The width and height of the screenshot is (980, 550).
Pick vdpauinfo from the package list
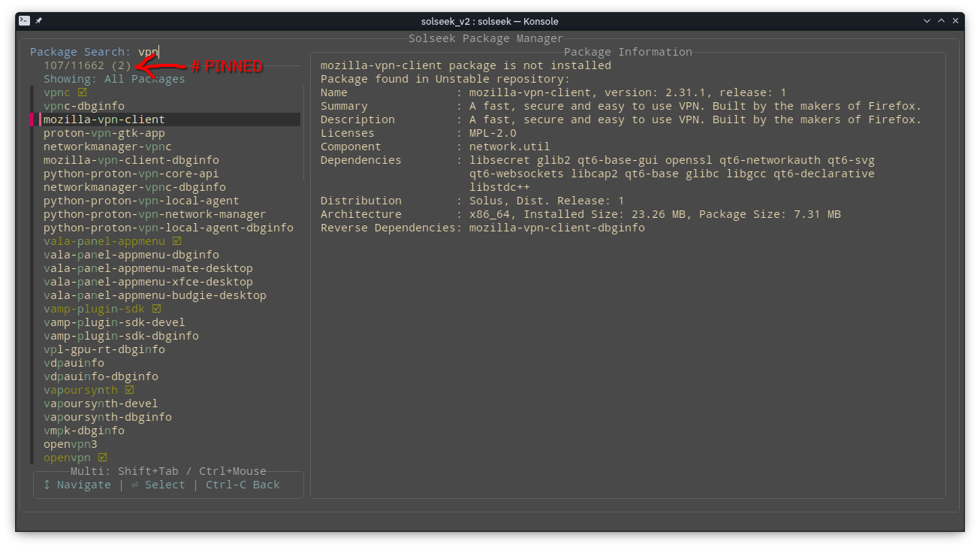click(74, 363)
